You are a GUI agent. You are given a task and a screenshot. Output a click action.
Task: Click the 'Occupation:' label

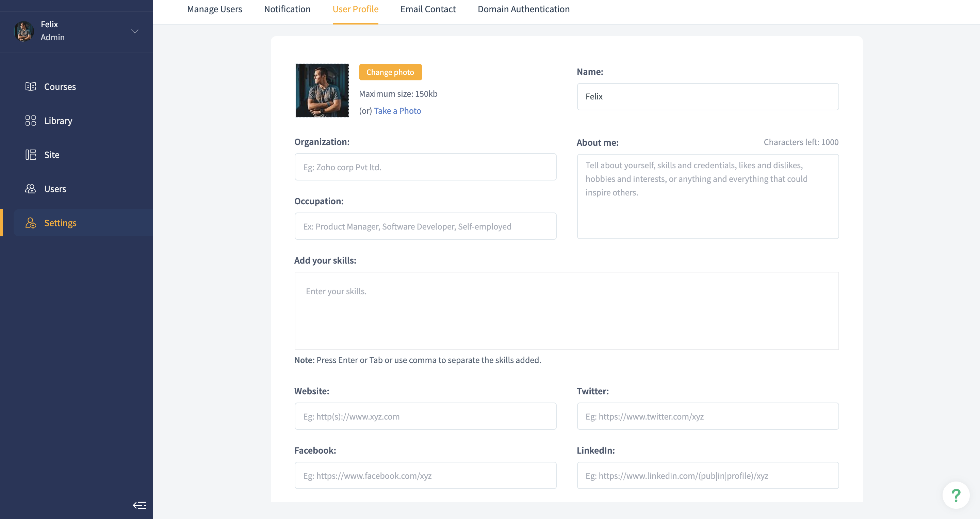(x=319, y=201)
